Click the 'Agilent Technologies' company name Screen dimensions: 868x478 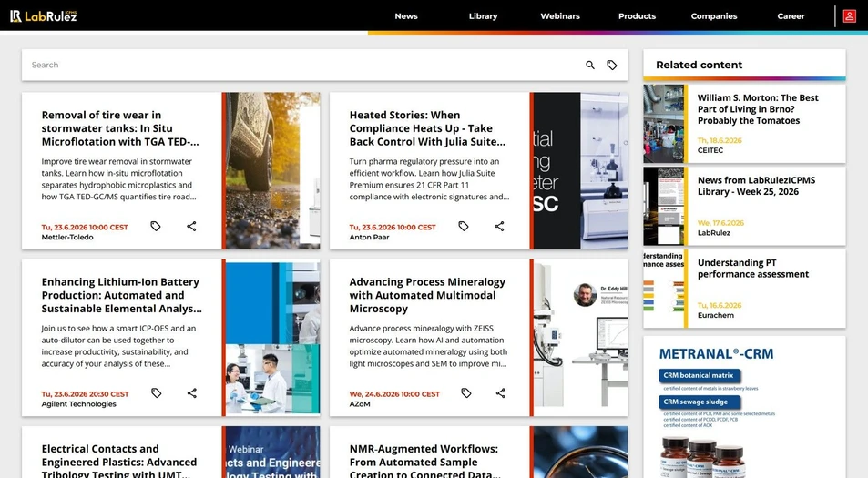[x=78, y=404]
